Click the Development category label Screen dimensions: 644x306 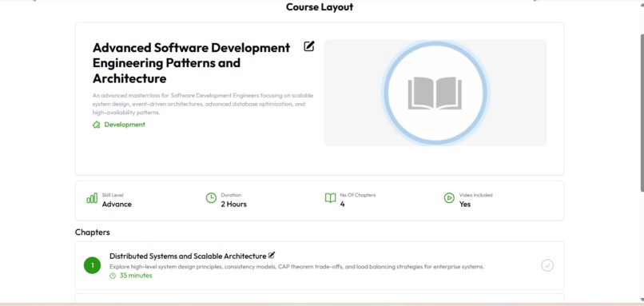tap(125, 125)
